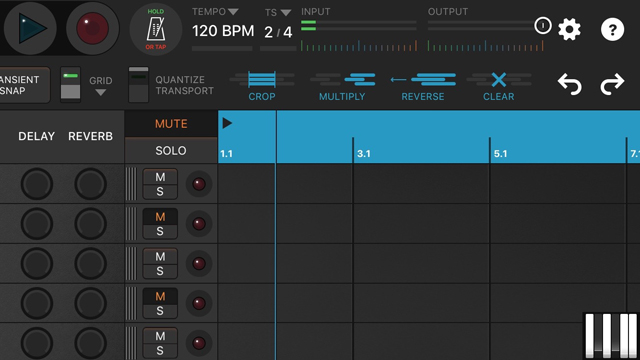Click the 1.1 bar marker on ruler
Screen dimensions: 640x360
pos(226,154)
